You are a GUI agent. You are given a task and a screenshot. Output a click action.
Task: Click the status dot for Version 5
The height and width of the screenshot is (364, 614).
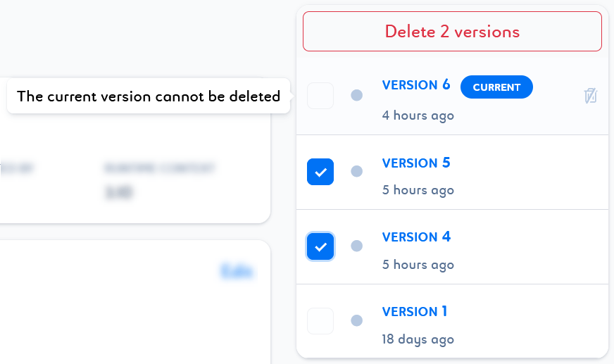[357, 171]
